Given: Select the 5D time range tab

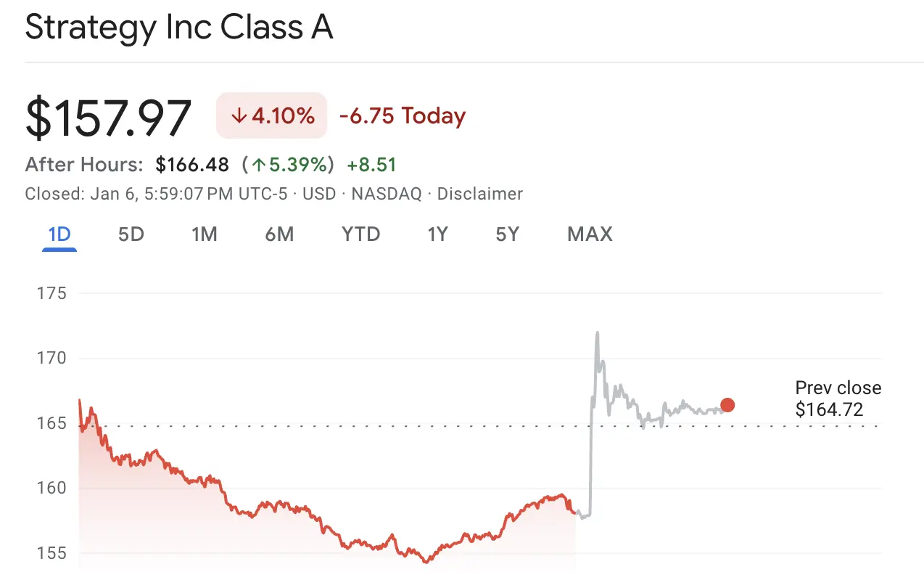Looking at the screenshot, I should [x=131, y=234].
